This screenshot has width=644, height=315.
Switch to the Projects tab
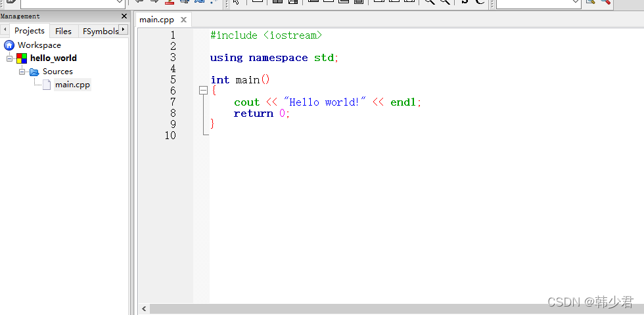pos(29,31)
